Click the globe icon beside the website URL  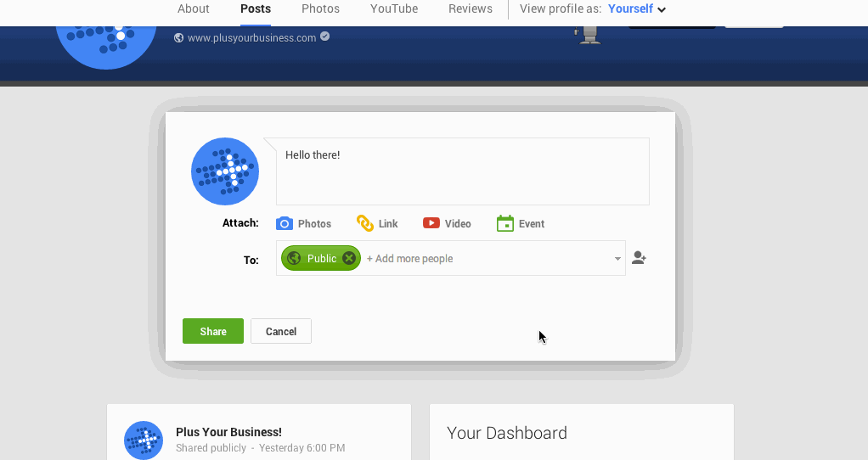click(x=179, y=38)
